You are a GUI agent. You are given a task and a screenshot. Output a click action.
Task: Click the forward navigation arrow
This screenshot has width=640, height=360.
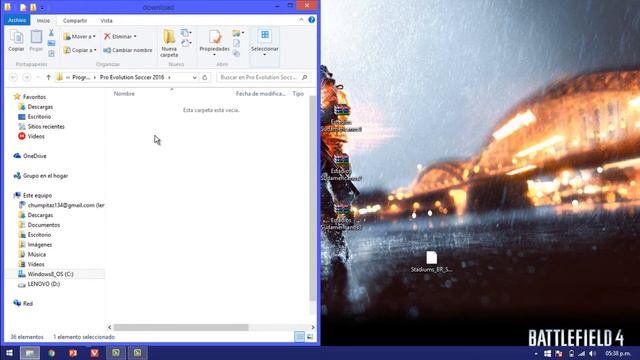tap(27, 77)
